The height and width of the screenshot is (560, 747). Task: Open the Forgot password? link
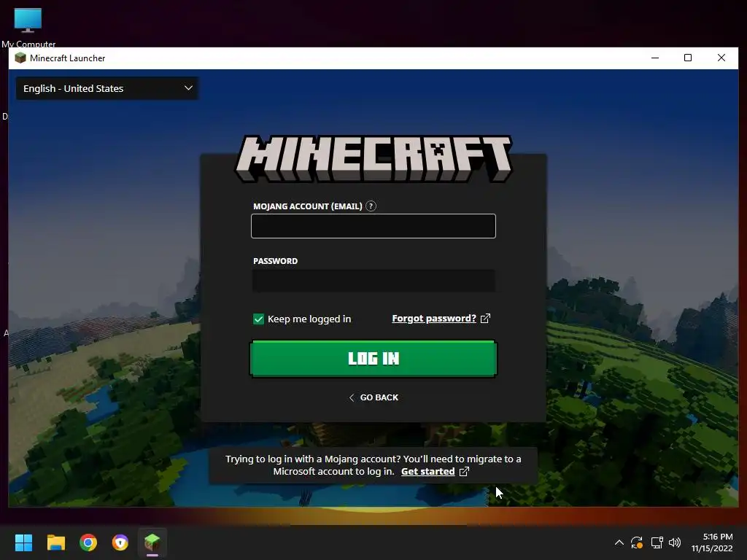434,318
